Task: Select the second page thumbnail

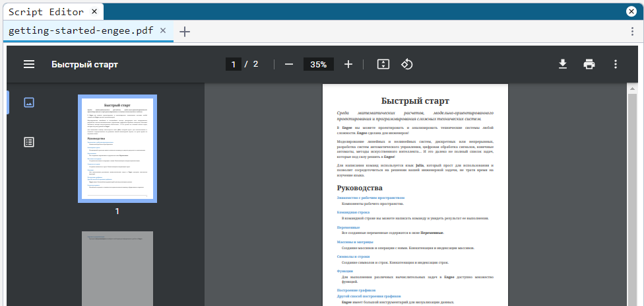Action: [117, 268]
